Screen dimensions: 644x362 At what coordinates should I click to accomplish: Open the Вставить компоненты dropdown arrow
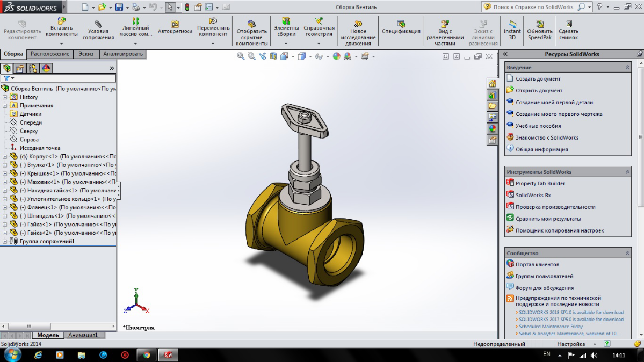click(x=62, y=44)
